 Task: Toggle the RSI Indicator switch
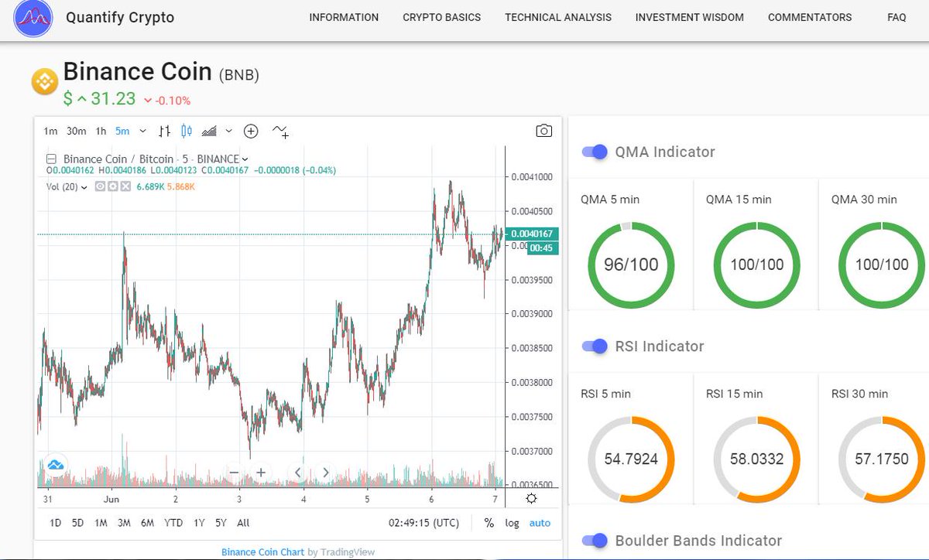(595, 346)
